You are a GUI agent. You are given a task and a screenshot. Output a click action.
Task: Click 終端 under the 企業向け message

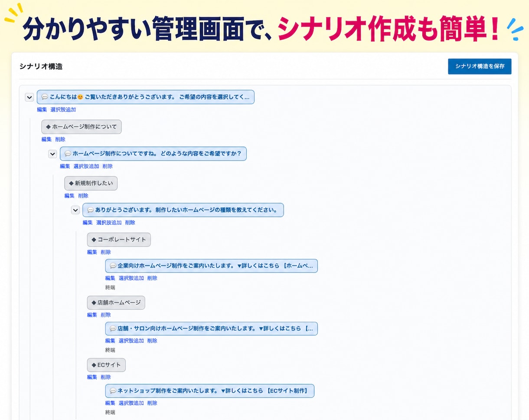(110, 287)
